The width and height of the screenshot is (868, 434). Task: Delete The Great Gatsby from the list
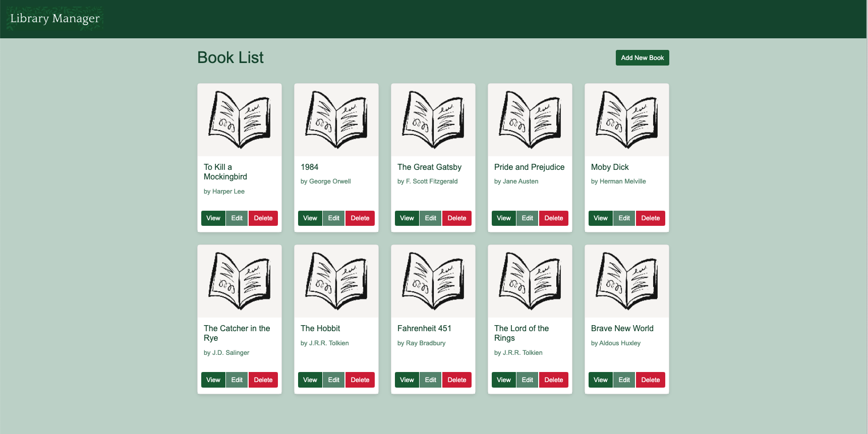tap(456, 218)
